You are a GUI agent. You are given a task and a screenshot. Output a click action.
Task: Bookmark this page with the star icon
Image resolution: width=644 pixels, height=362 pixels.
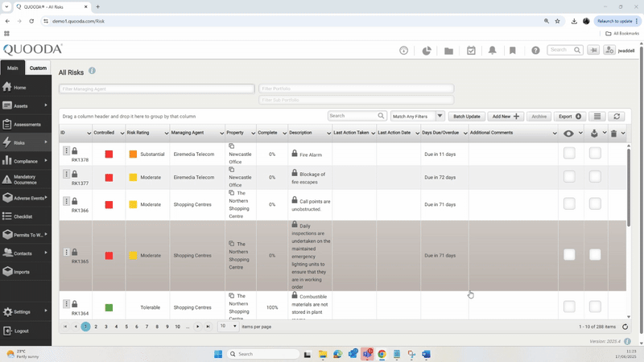(x=557, y=21)
